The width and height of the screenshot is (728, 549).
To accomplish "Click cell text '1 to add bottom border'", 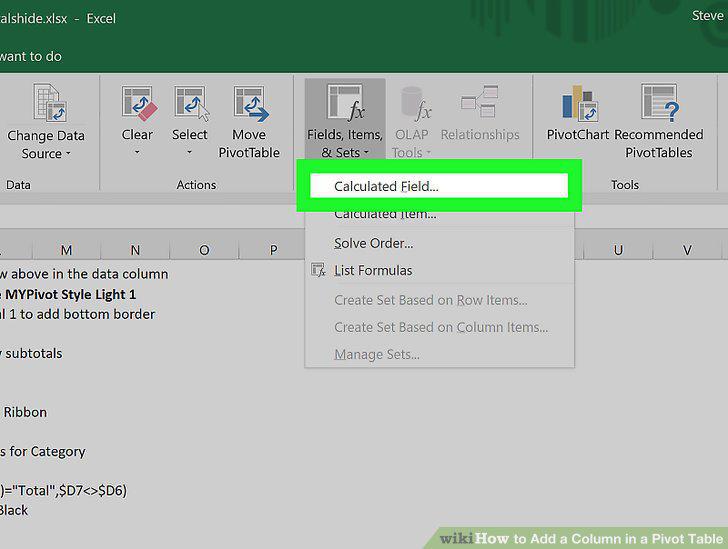I will (x=82, y=314).
